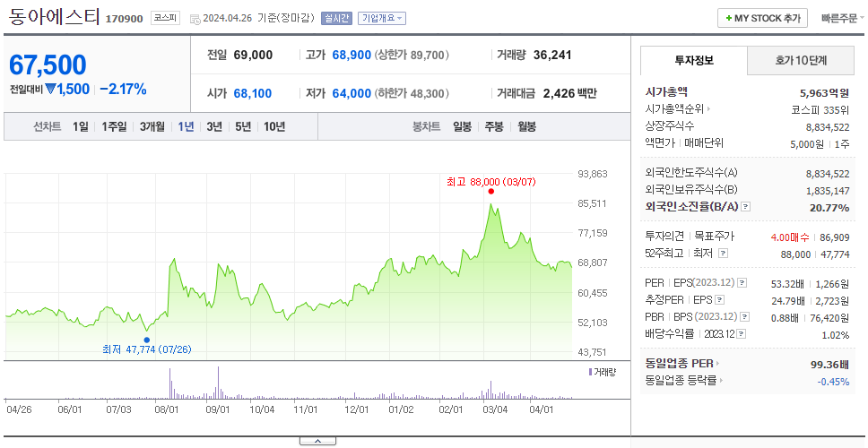
Task: Select the 10년 line chart period
Action: pos(274,126)
